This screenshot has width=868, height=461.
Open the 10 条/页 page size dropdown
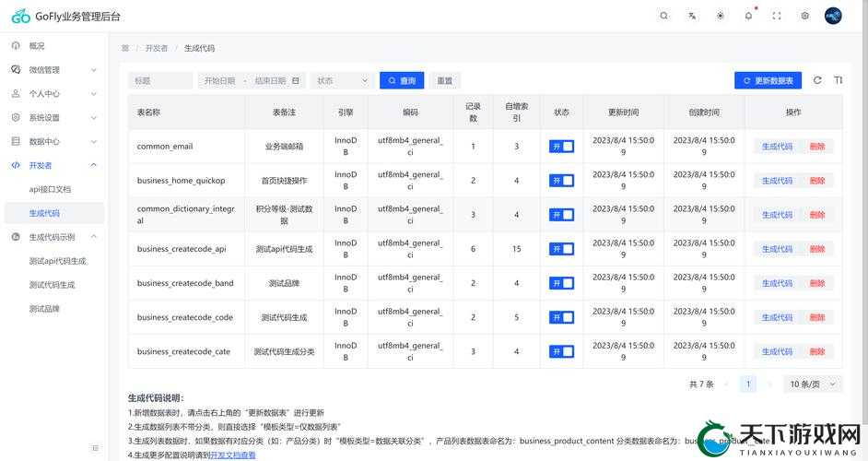tap(813, 384)
